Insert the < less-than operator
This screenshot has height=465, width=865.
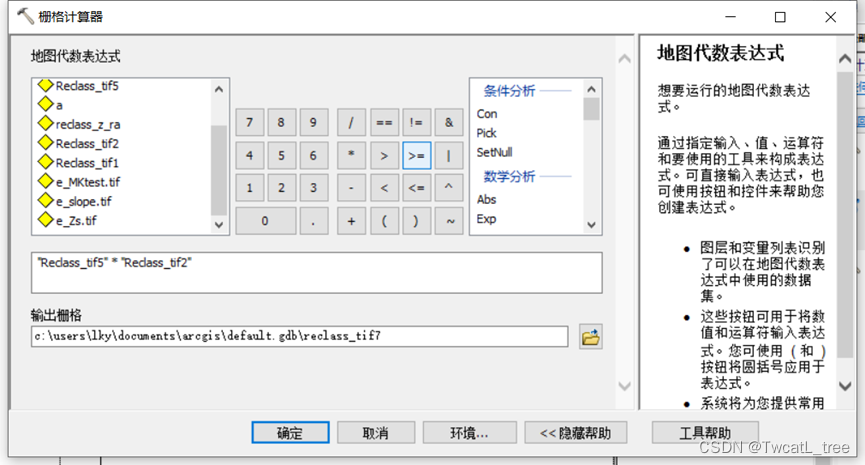(384, 188)
